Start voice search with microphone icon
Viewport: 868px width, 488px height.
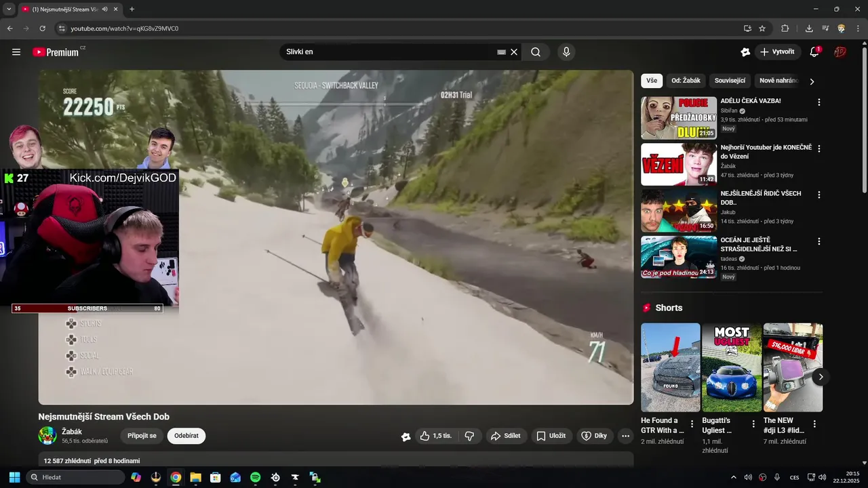[566, 52]
